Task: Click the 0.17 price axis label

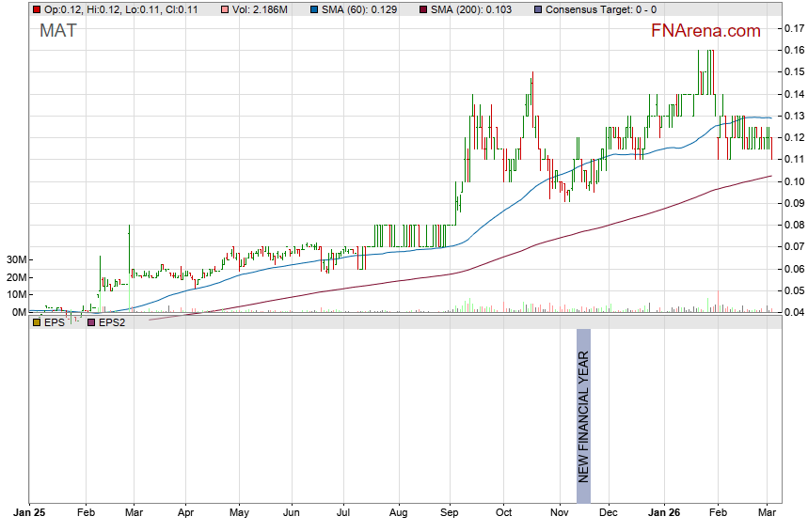Action: [792, 28]
